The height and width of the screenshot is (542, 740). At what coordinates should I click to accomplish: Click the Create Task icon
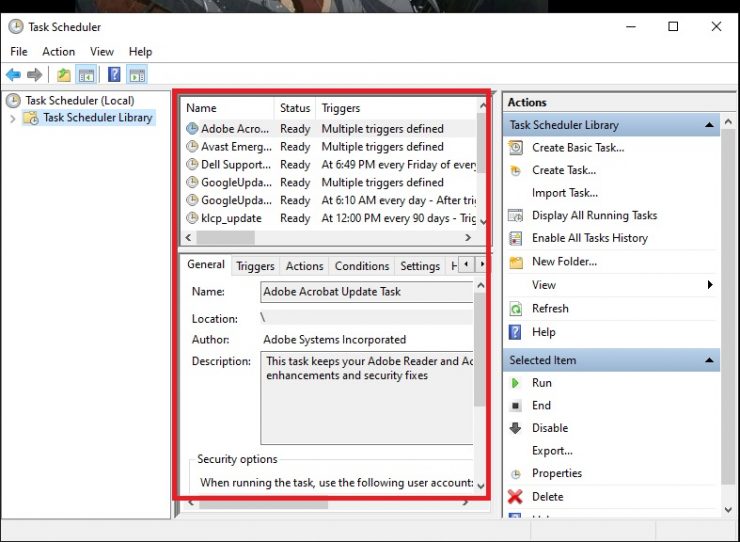click(515, 170)
